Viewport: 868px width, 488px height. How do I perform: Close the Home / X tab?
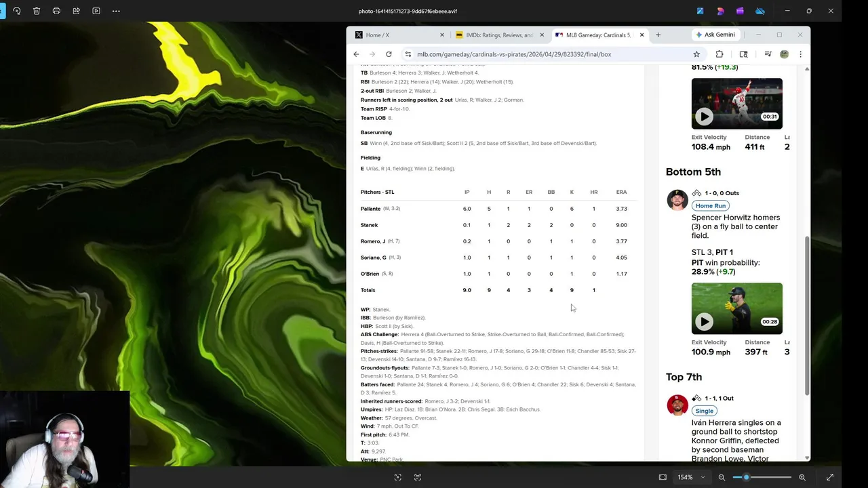tap(441, 35)
